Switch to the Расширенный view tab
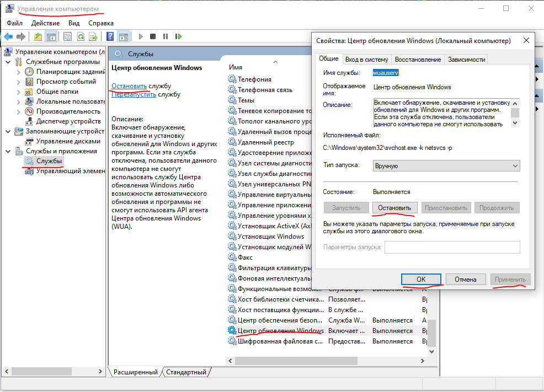Screen dimensions: 544x392 pos(135,372)
